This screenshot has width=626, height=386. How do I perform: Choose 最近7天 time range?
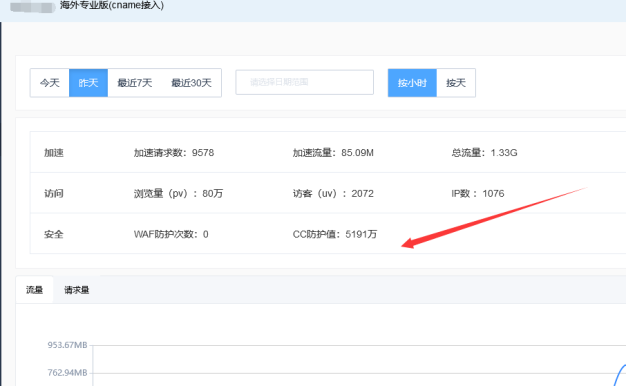135,83
